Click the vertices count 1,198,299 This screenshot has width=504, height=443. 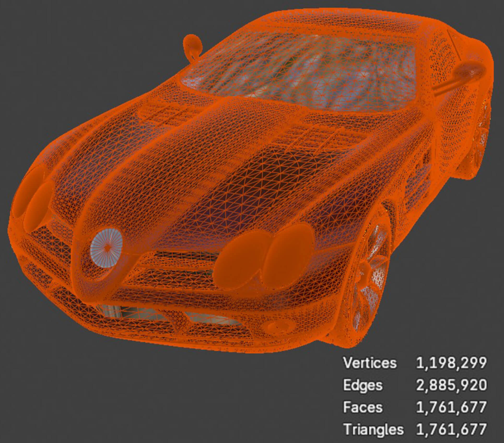click(x=452, y=363)
